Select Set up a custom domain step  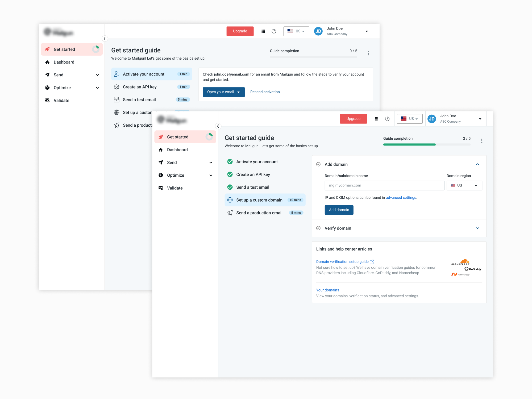(259, 200)
